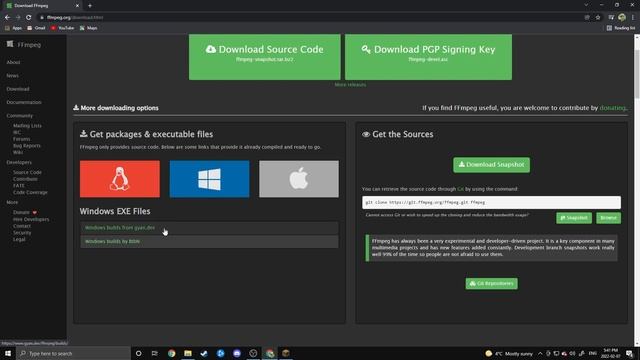The image size is (640, 360).
Task: Bookmark page with star icon
Action: 598,18
